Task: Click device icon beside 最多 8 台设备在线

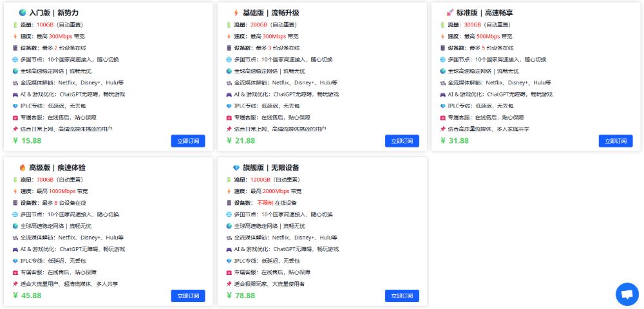Action: [15, 203]
